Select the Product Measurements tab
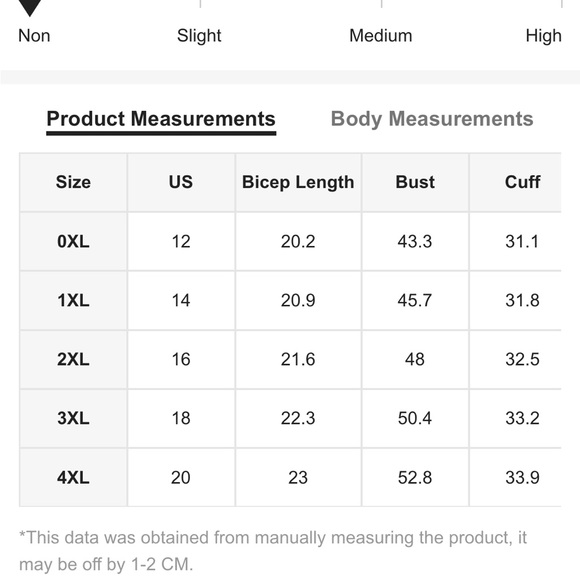Image resolution: width=580 pixels, height=580 pixels. pyautogui.click(x=161, y=119)
